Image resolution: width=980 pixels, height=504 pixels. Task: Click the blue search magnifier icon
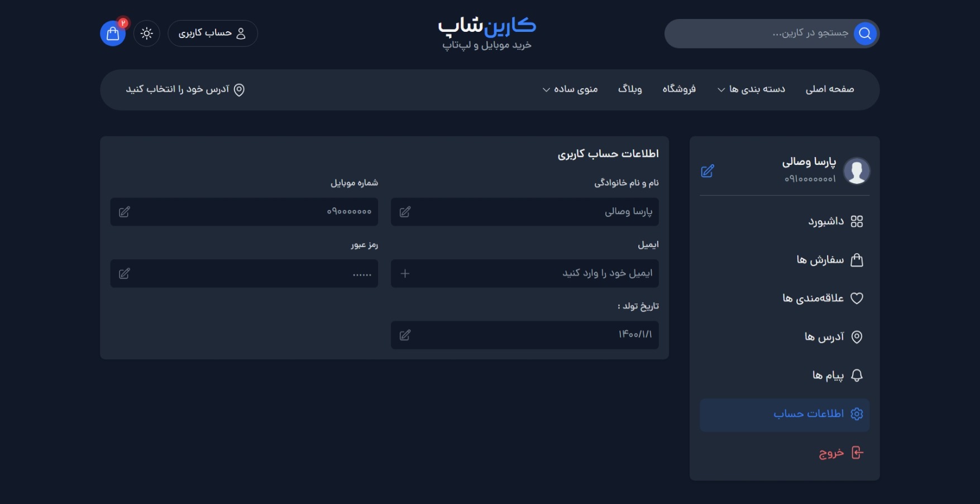pos(865,34)
